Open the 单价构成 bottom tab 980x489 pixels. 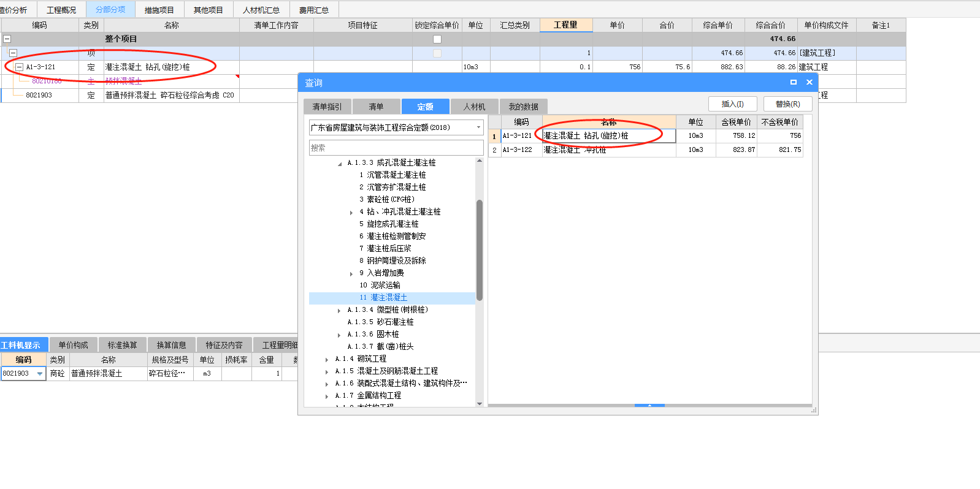click(74, 345)
